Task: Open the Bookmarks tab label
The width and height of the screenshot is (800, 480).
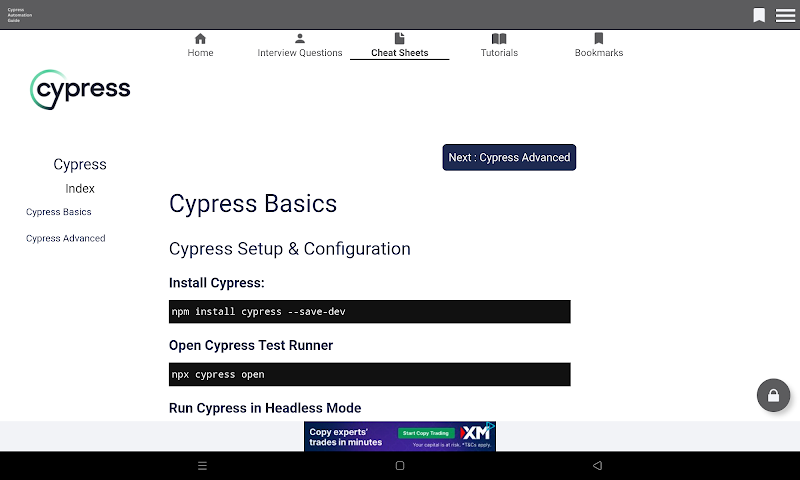Action: 599,53
